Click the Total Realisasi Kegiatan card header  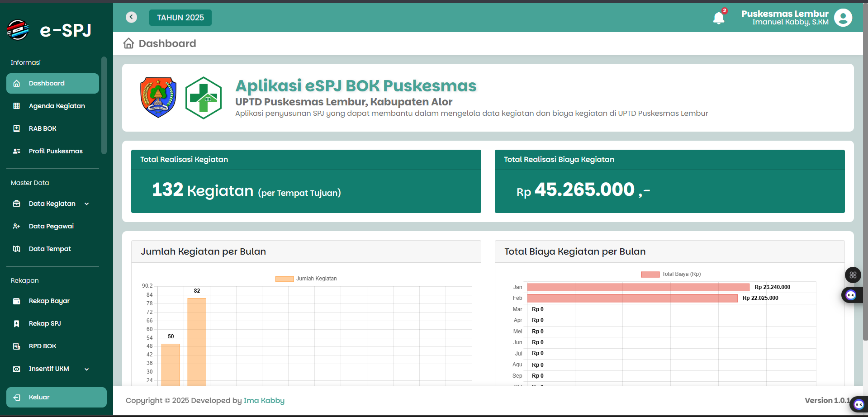[306, 160]
